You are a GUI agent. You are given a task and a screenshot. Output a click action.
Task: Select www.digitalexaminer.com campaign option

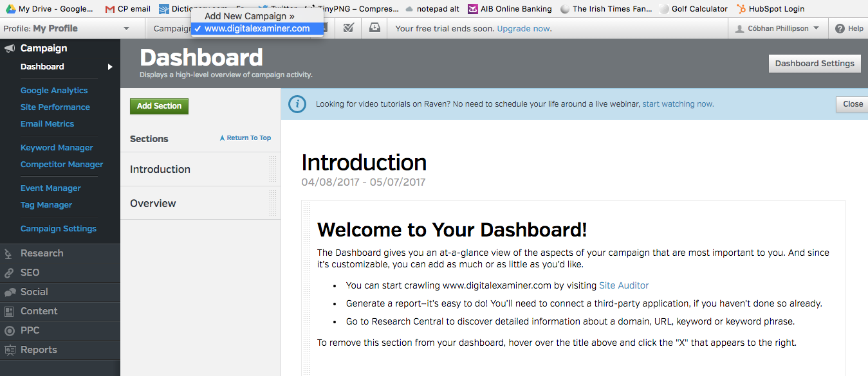click(257, 28)
